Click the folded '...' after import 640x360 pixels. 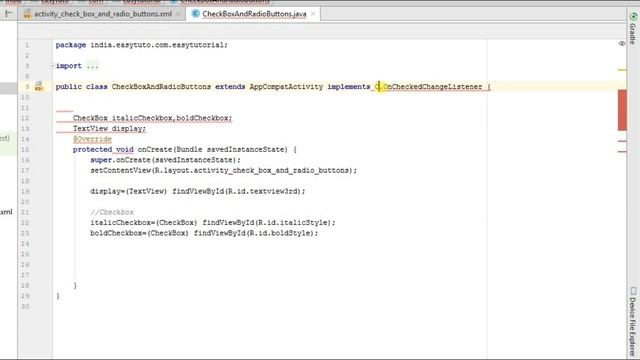click(x=93, y=66)
